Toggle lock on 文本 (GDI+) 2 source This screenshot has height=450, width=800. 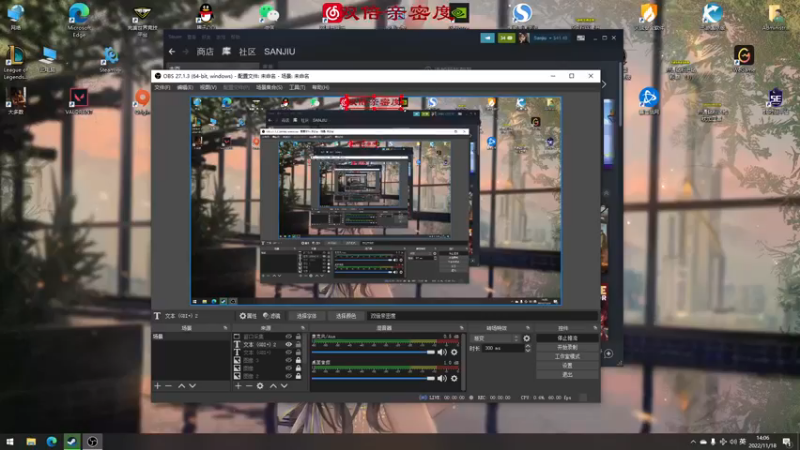298,344
